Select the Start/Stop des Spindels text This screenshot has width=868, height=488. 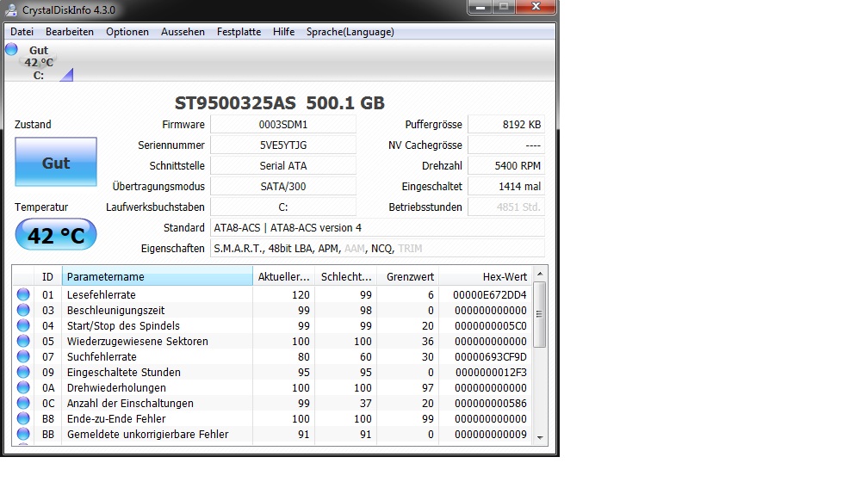tap(123, 326)
